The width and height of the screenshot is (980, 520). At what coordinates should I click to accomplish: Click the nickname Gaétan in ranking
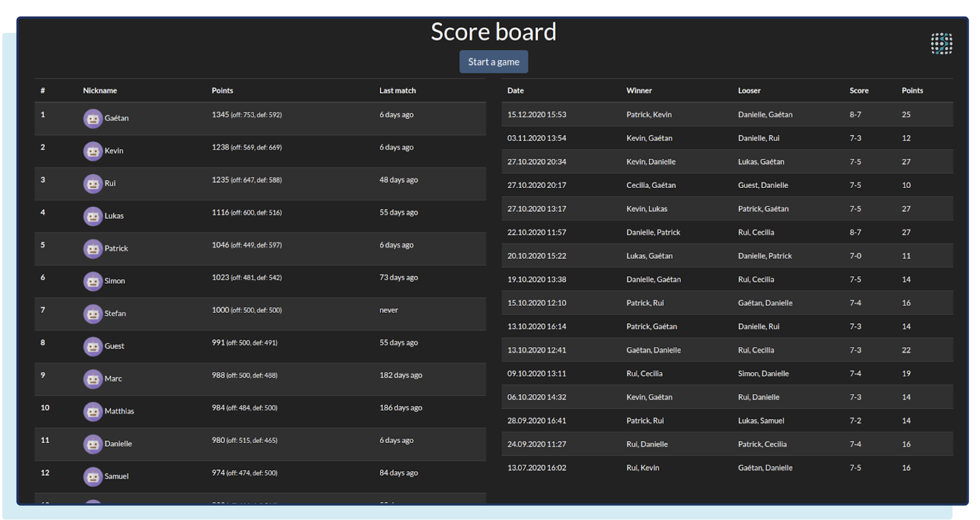(117, 118)
